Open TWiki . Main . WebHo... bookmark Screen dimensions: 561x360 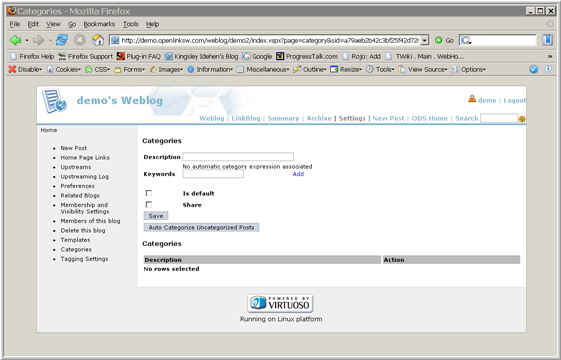pyautogui.click(x=425, y=57)
